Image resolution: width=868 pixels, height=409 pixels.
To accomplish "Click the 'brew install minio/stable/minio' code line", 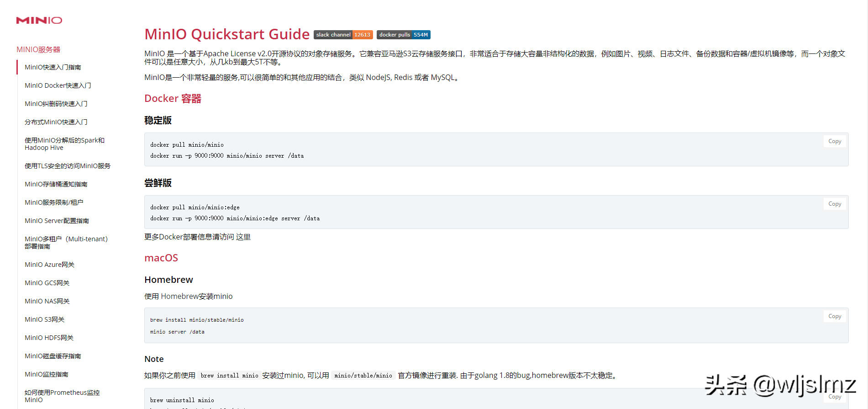I will pyautogui.click(x=197, y=320).
